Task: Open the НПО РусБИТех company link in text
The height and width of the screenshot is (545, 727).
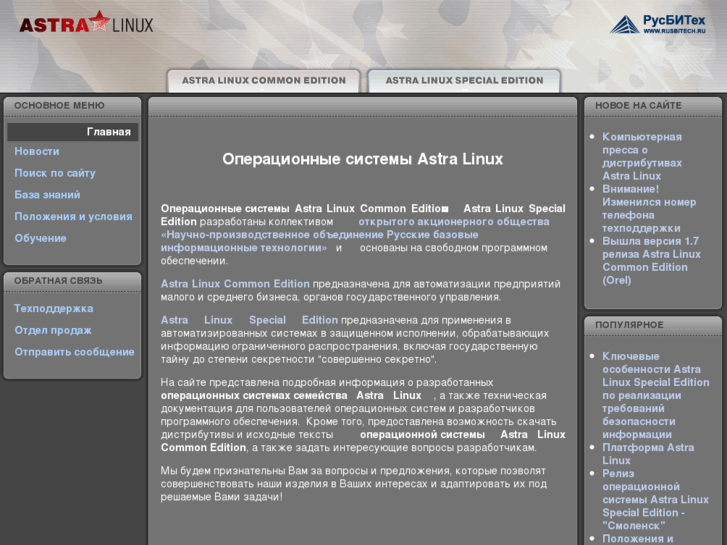Action: [x=355, y=235]
